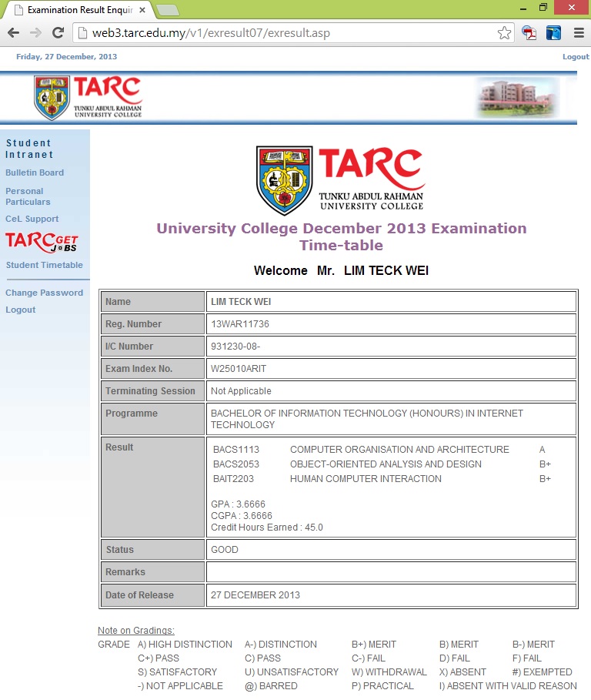
Task: Open a new tab with the blank tab button
Action: [169, 10]
